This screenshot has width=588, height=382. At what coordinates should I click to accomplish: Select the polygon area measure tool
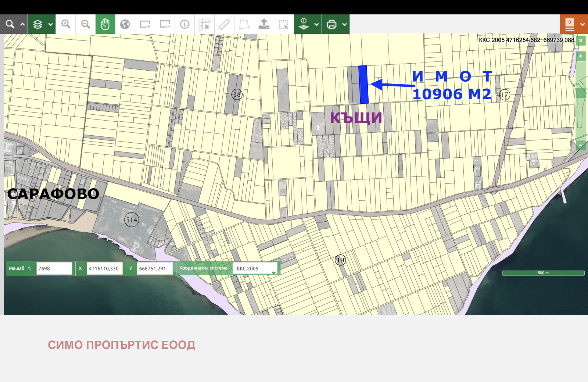244,24
